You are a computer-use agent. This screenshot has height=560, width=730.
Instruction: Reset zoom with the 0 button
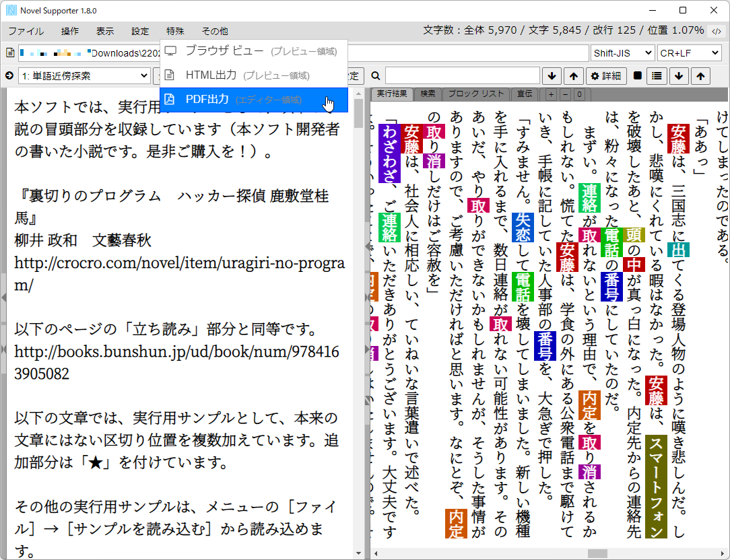(580, 94)
